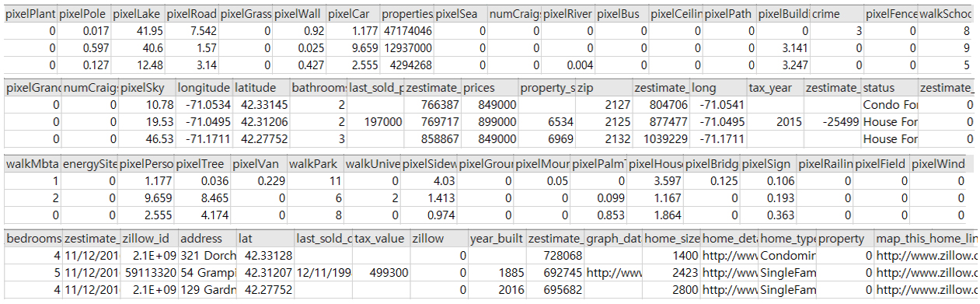Click the cell with address 321 Dorch
The image size is (980, 304).
pos(207,255)
